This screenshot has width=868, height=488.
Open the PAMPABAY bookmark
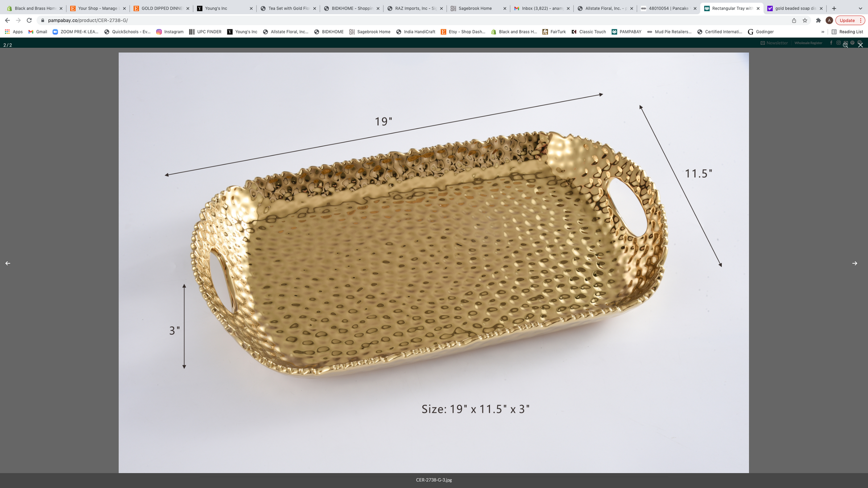(626, 32)
